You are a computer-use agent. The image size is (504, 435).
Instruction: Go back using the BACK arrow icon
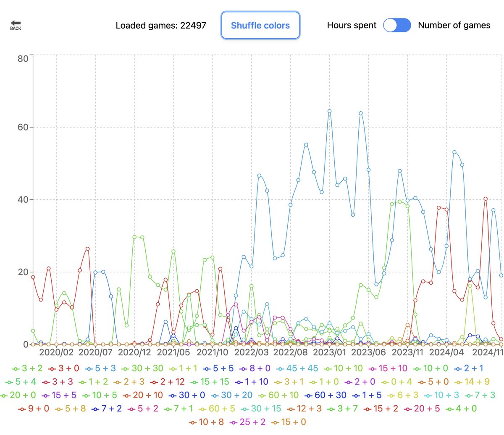[16, 25]
